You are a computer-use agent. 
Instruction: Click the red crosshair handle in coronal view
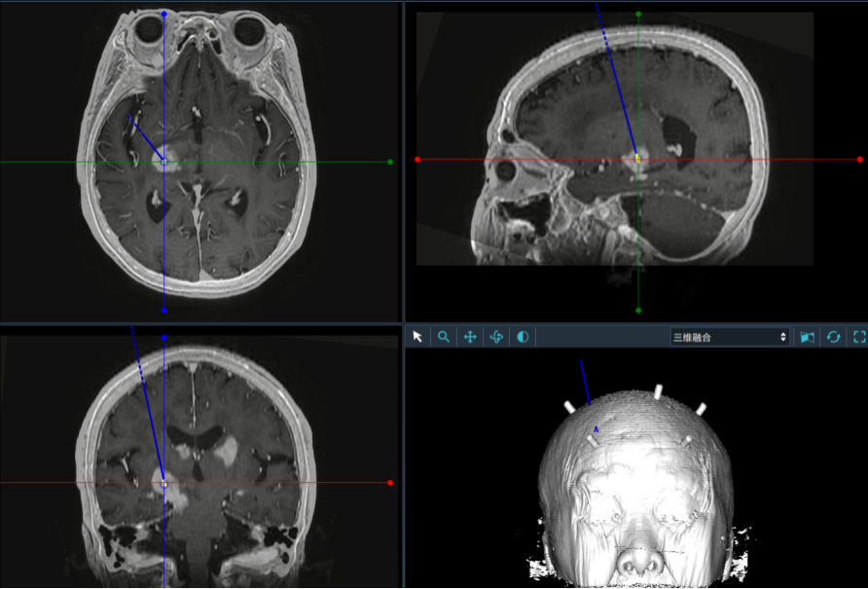coord(390,483)
